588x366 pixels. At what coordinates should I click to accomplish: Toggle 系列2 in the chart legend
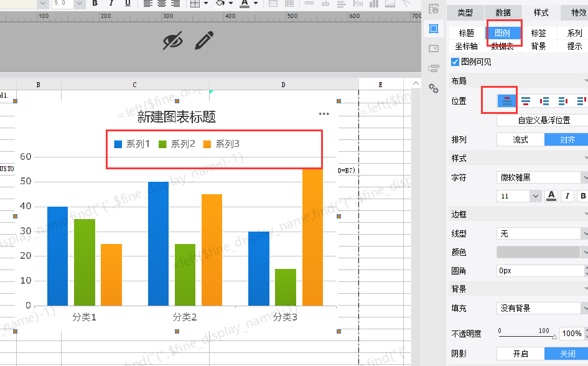177,144
